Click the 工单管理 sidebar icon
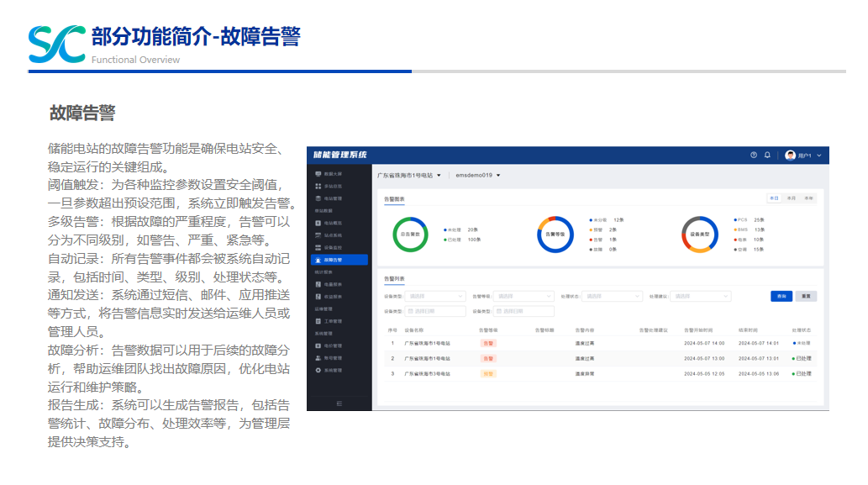Viewport: 868px width, 485px height. (318, 321)
